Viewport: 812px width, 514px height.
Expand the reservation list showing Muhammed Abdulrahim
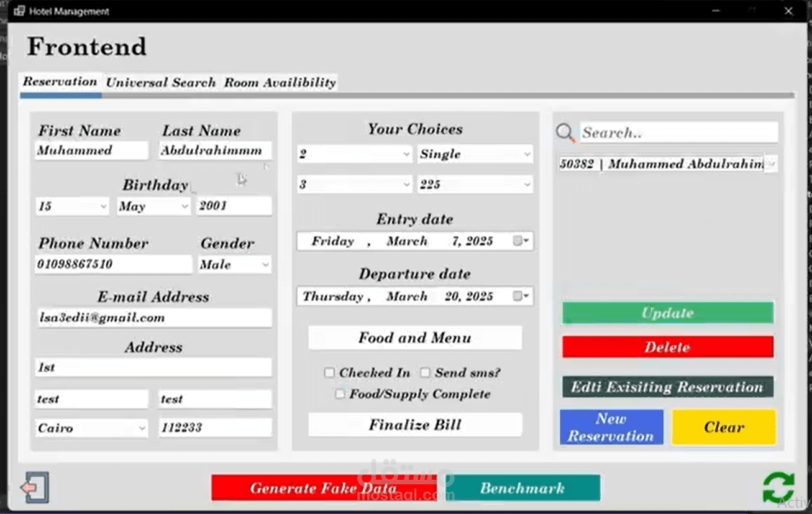click(x=772, y=163)
